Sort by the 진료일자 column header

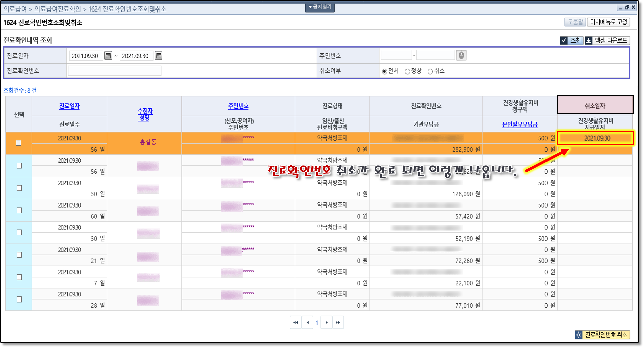pyautogui.click(x=69, y=106)
